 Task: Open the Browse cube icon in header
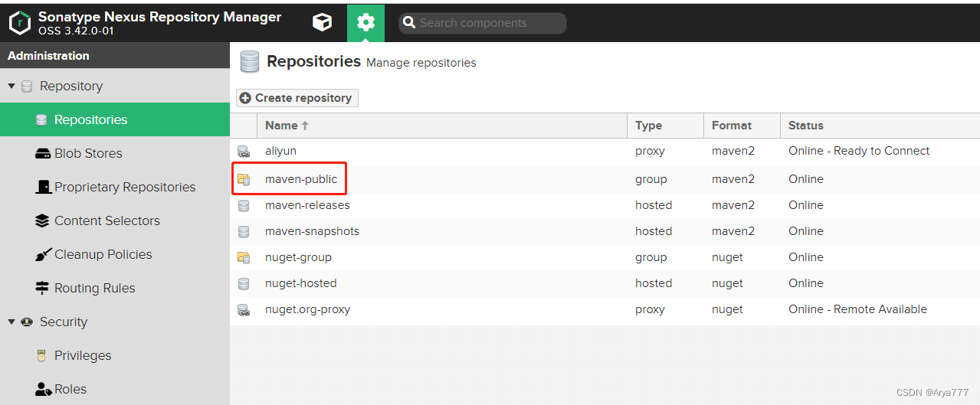pos(322,22)
